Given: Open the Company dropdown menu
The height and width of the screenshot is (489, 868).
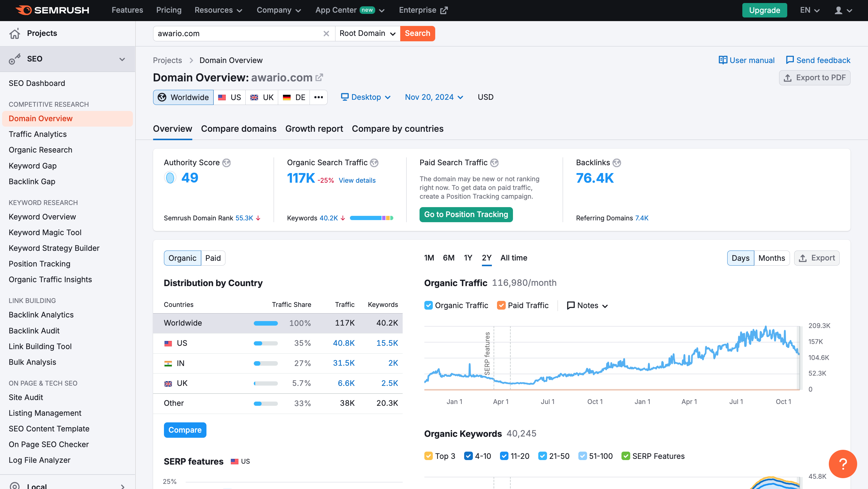Looking at the screenshot, I should click(279, 10).
